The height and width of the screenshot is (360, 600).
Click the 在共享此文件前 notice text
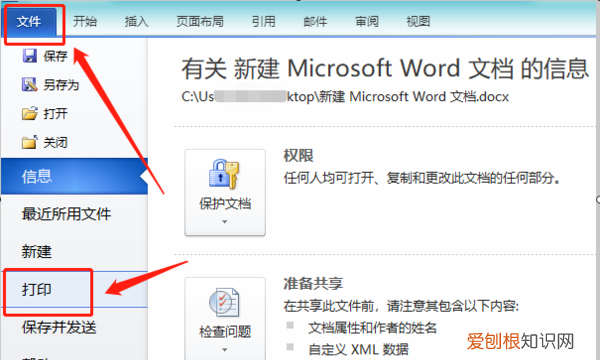pyautogui.click(x=401, y=306)
